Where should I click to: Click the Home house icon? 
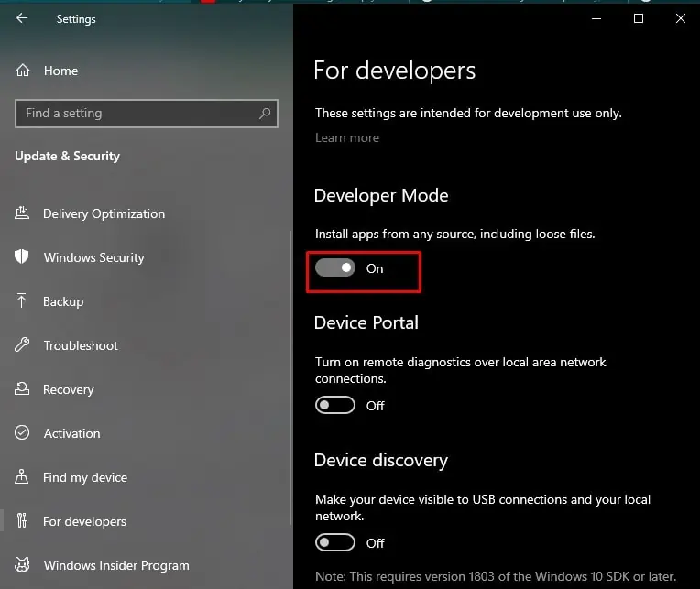(23, 71)
